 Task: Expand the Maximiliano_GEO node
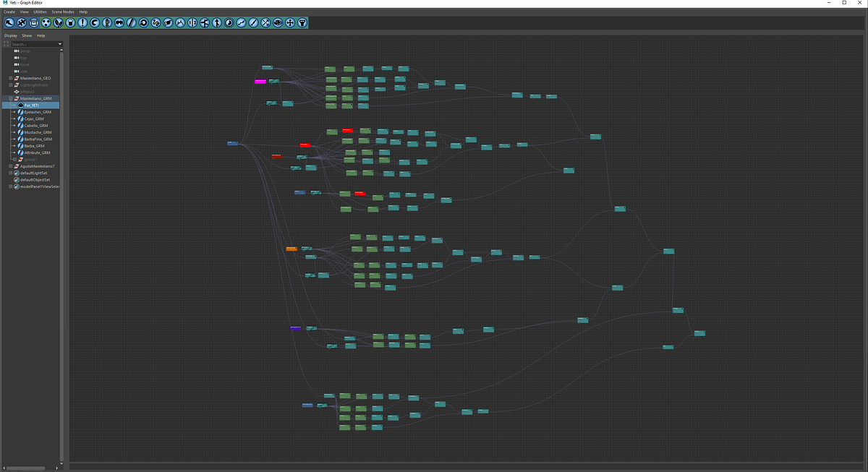(x=11, y=78)
